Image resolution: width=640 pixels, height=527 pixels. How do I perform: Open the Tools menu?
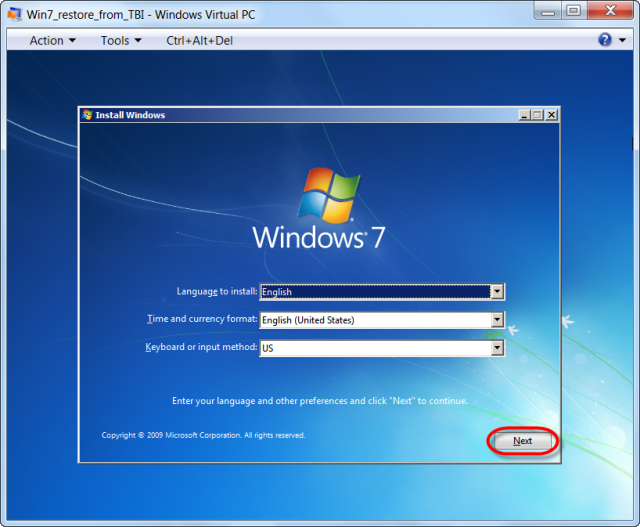tap(121, 40)
